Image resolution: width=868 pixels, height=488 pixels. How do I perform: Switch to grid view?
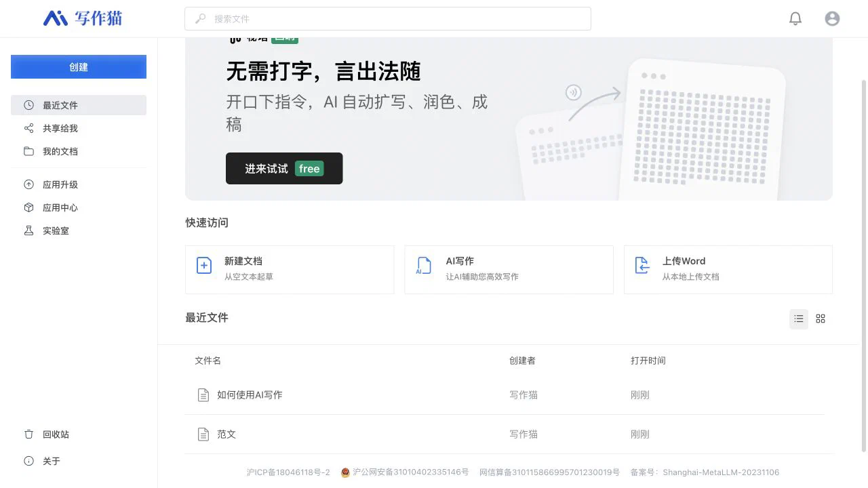[x=821, y=319]
